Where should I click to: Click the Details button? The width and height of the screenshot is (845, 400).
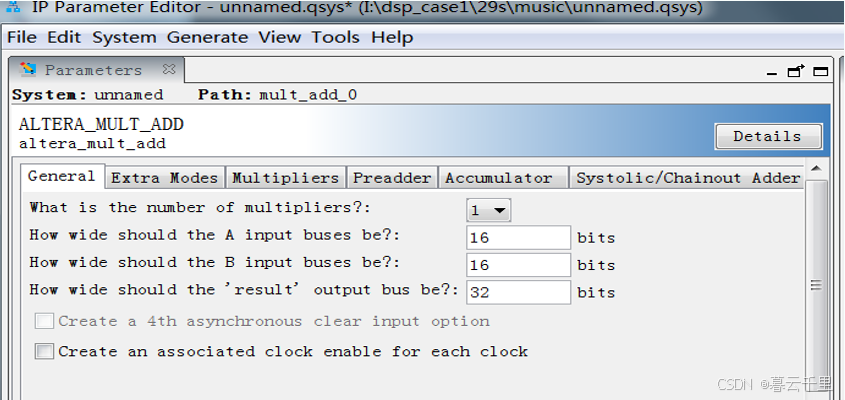[x=767, y=136]
